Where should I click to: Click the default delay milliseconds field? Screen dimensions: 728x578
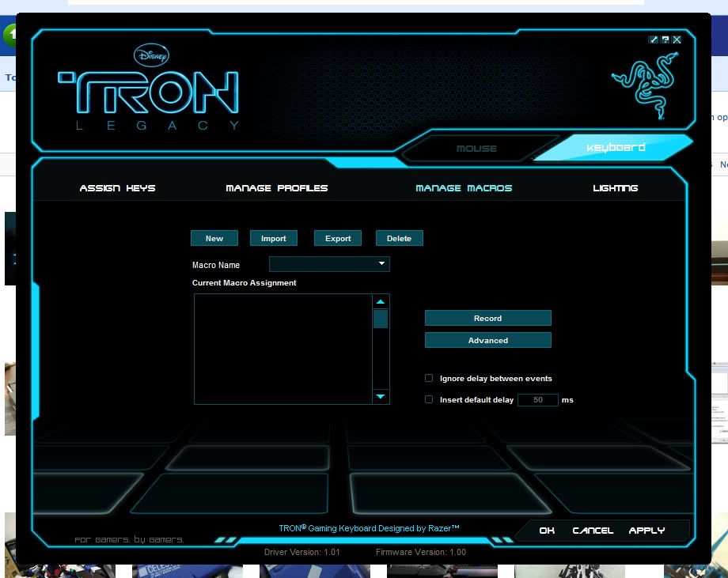tap(538, 400)
